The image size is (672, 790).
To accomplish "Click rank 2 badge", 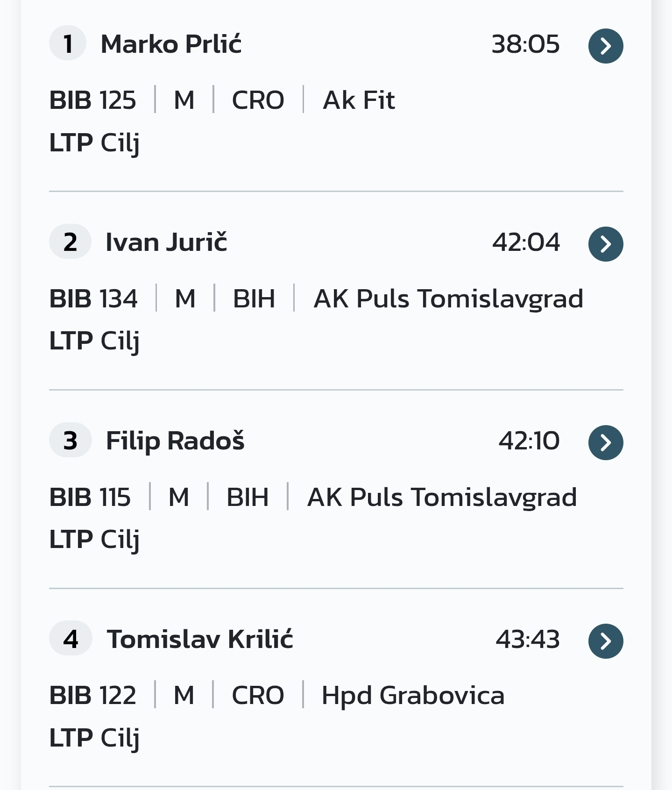I will 70,242.
